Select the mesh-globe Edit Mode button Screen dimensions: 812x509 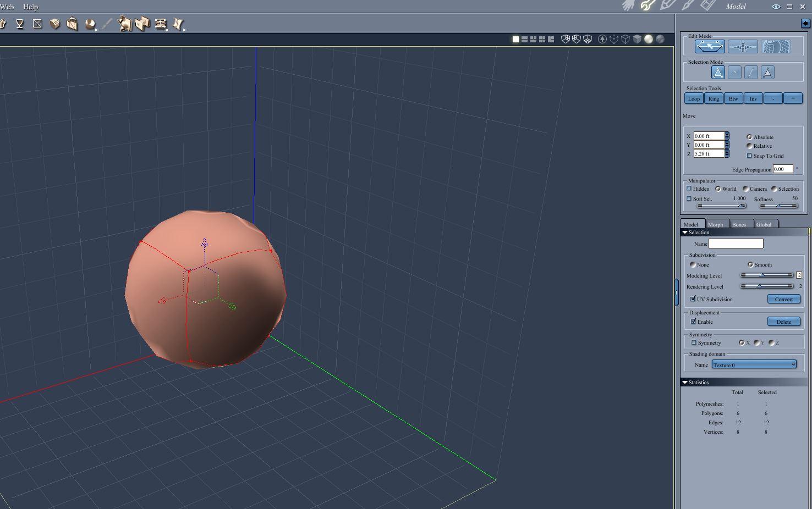click(x=776, y=47)
